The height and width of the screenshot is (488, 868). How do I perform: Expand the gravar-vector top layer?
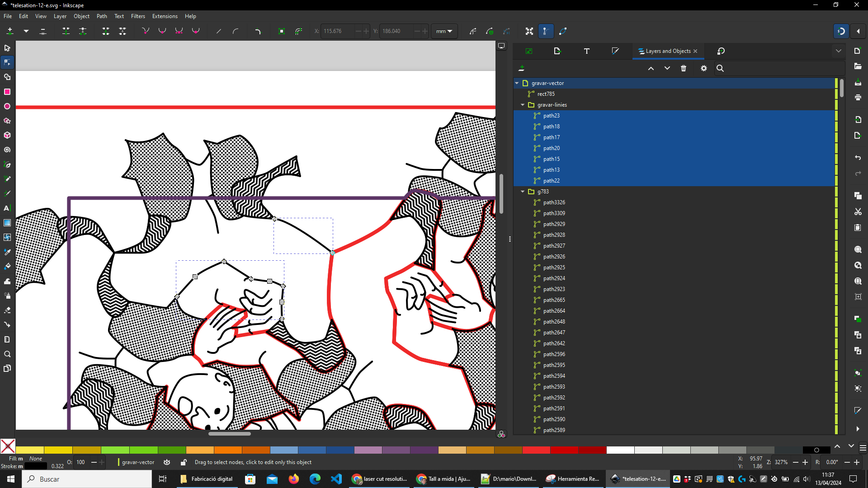[x=517, y=83]
